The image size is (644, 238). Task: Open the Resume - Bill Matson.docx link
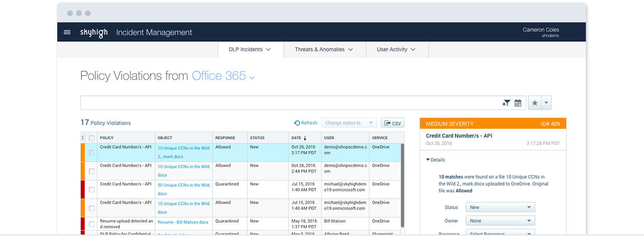pyautogui.click(x=183, y=222)
